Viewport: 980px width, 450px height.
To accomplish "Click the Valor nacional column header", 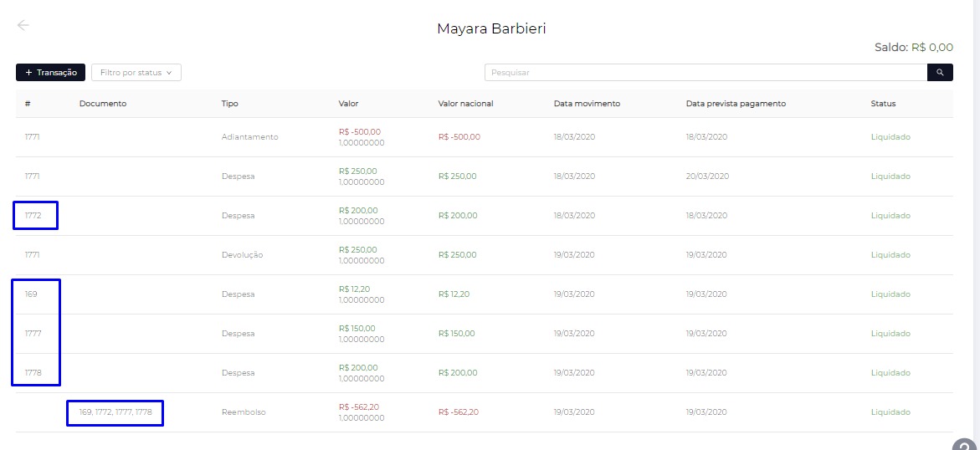I will [x=465, y=104].
